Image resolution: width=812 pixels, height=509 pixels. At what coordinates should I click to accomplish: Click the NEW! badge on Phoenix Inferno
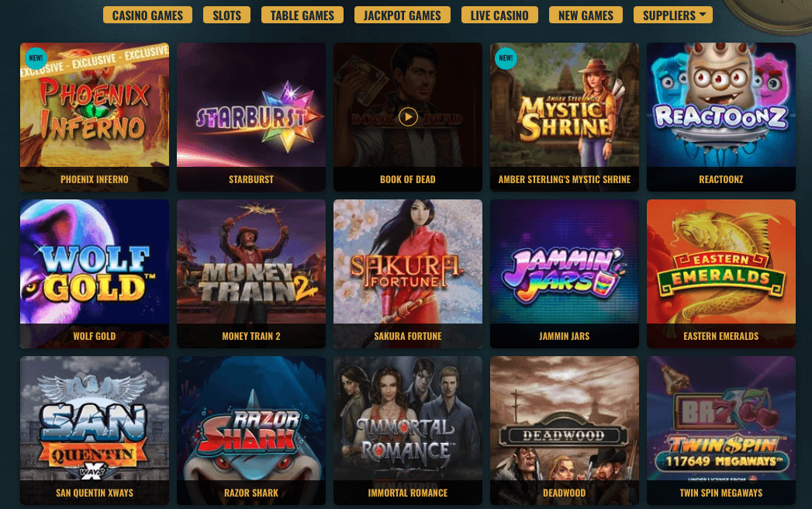coord(36,58)
